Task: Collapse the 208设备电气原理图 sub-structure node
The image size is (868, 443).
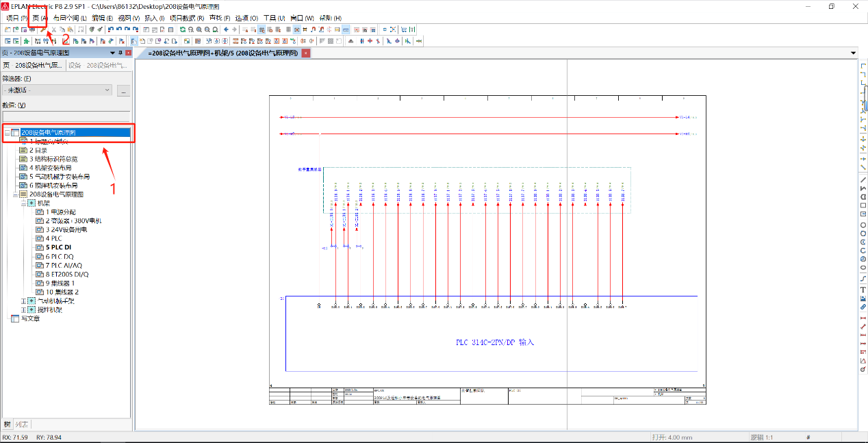Action: [14, 194]
